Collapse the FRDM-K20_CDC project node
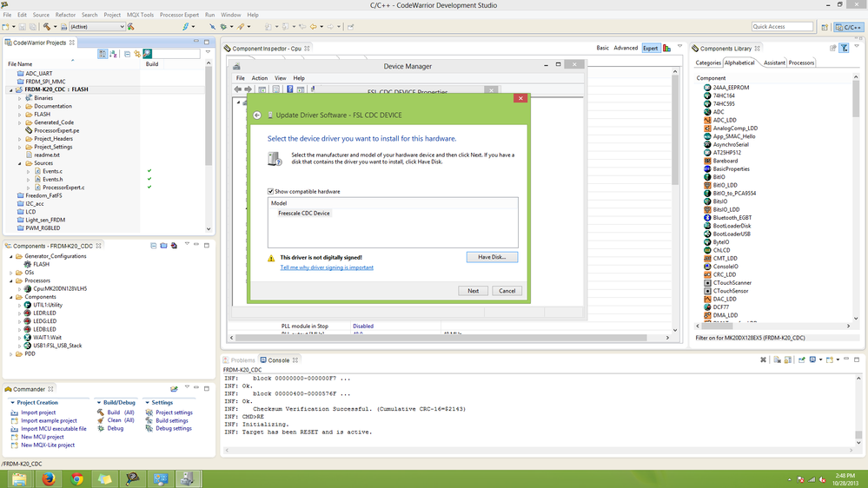868x488 pixels. (11, 89)
